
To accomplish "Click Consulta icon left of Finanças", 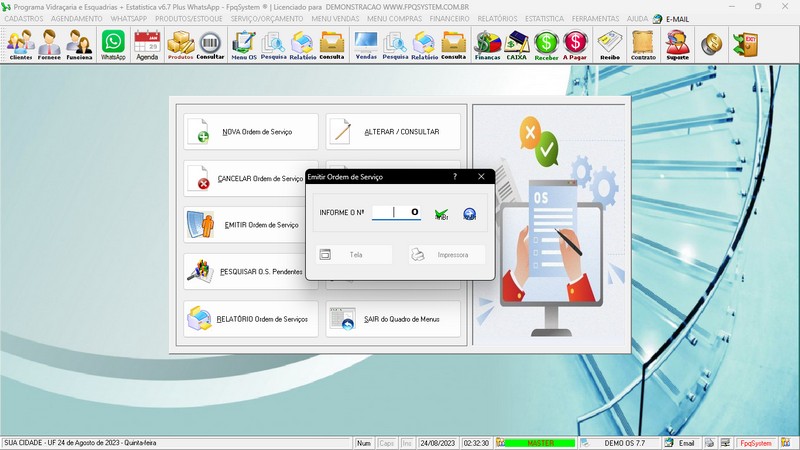I will 454,45.
